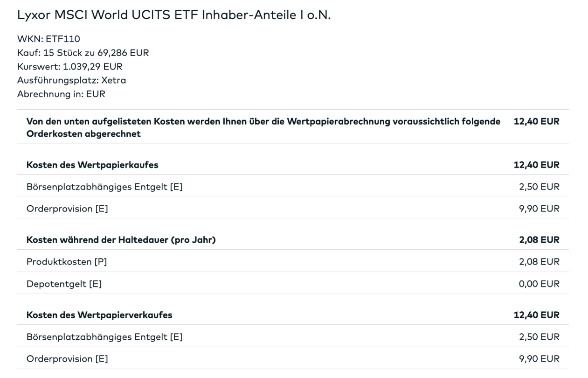Image resolution: width=588 pixels, height=378 pixels.
Task: Click the 12,40 EUR Wertpapierverkauf total
Action: 537,315
